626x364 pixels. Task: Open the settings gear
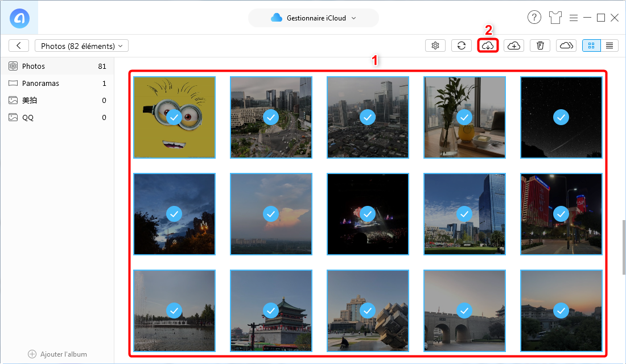coord(435,45)
